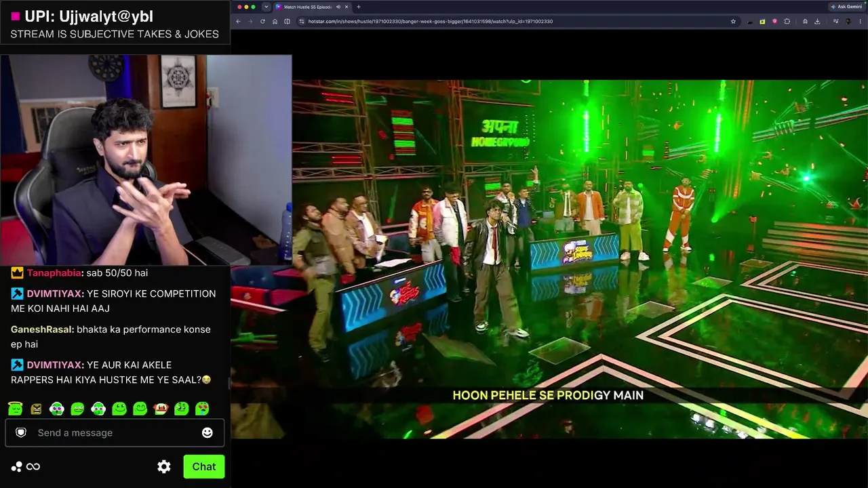
Task: Click the crown badge beside Tanaphabia
Action: [17, 272]
